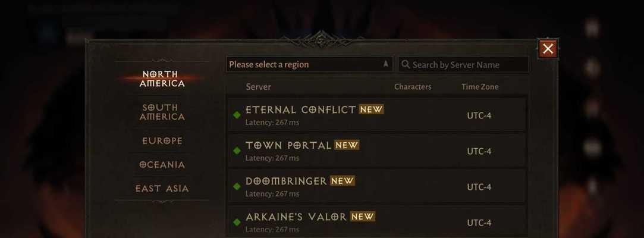Click the Time Zone column header
The image size is (644, 238).
(x=480, y=87)
